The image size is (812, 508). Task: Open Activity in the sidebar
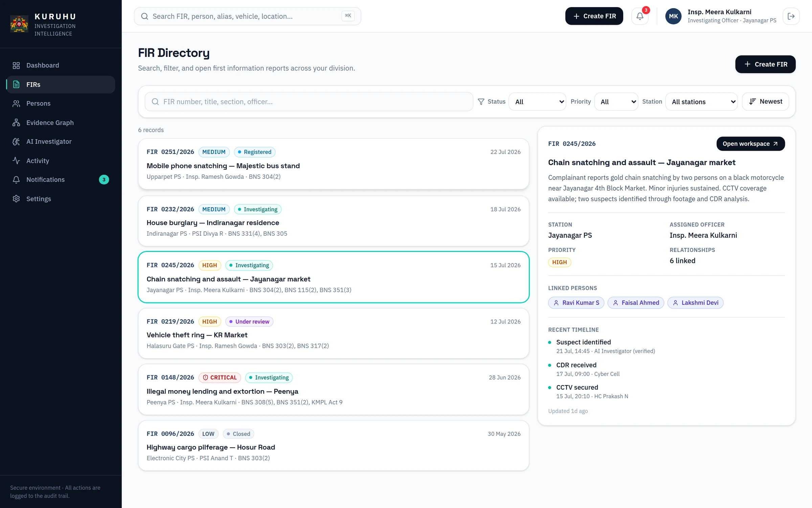pyautogui.click(x=61, y=161)
